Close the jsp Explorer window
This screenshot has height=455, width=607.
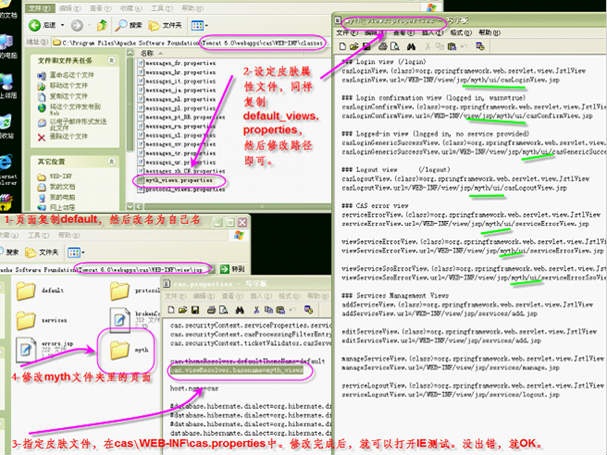242,222
